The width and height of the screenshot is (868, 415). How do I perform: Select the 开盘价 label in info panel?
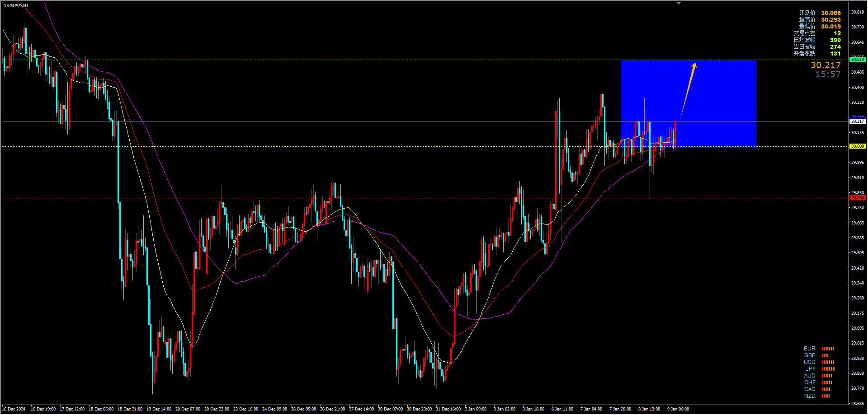807,13
